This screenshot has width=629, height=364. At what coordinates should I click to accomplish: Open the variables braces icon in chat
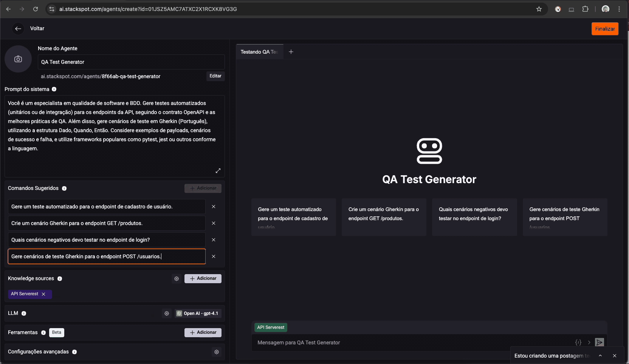[578, 342]
